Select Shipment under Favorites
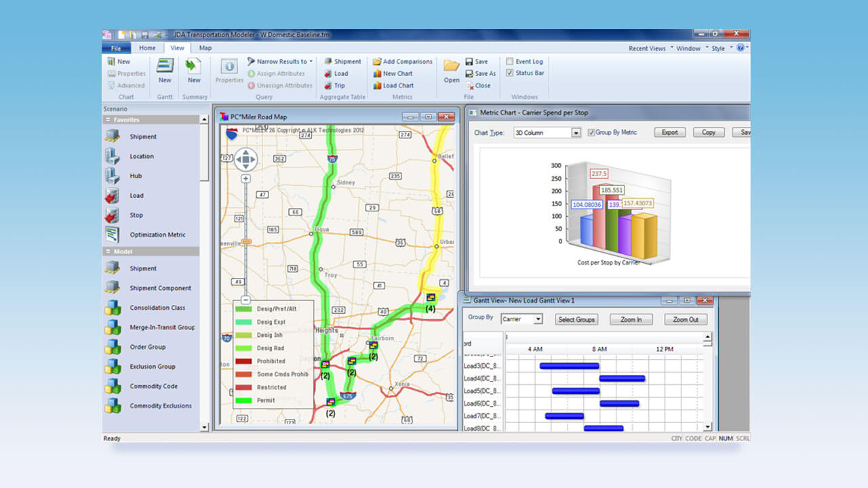 coord(143,136)
